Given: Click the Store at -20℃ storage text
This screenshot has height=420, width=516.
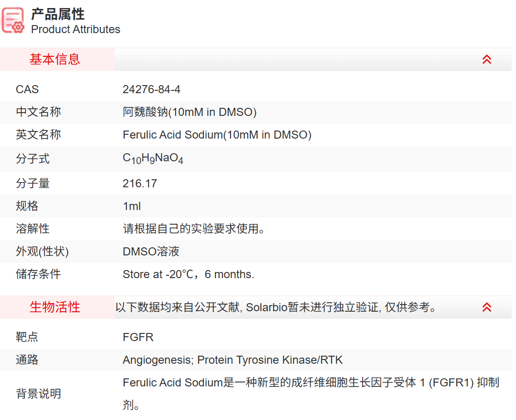Looking at the screenshot, I should point(188,274).
